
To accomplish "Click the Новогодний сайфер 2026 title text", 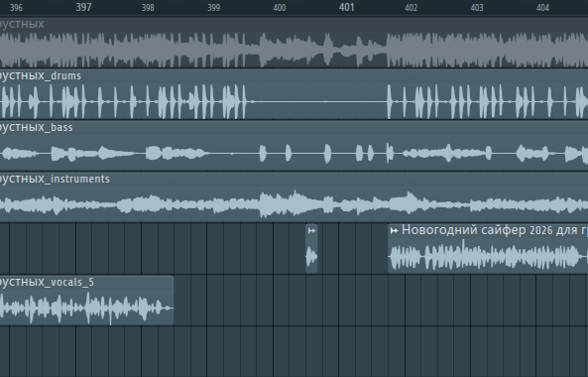I will click(x=495, y=230).
